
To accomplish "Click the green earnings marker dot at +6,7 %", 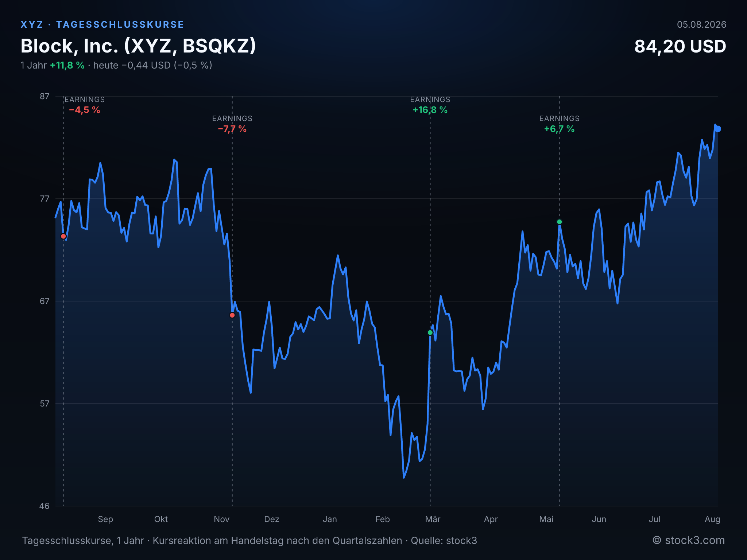I will [x=560, y=222].
